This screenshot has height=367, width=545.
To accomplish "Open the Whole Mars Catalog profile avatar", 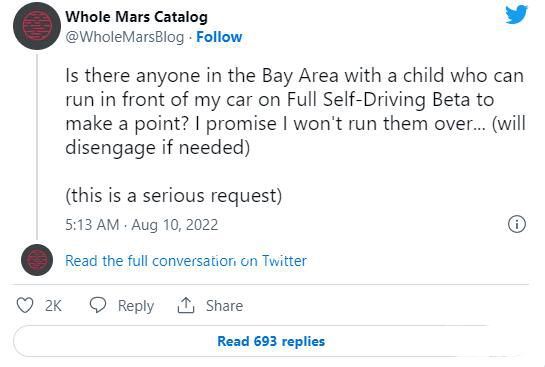I will coord(37,26).
